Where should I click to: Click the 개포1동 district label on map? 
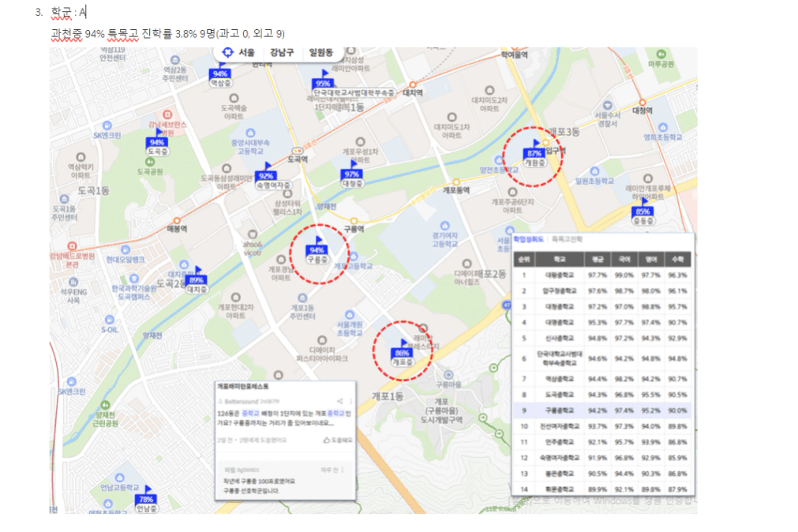pos(387,395)
